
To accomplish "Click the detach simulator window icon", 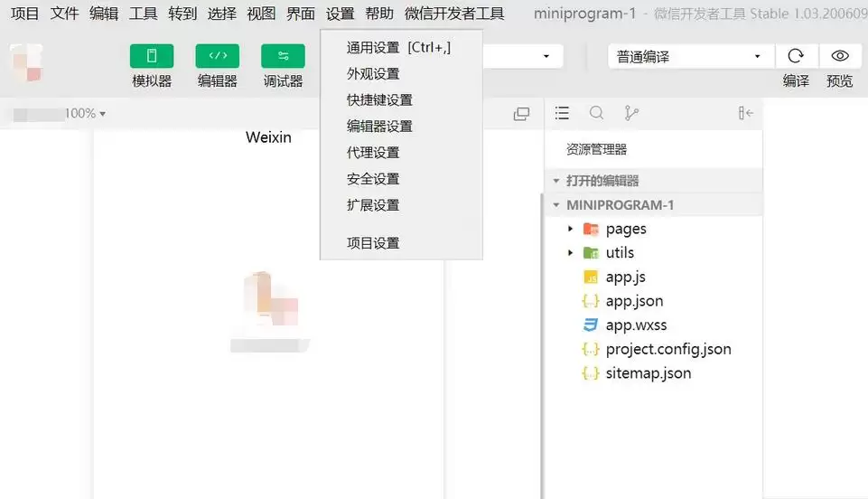I will [x=521, y=114].
